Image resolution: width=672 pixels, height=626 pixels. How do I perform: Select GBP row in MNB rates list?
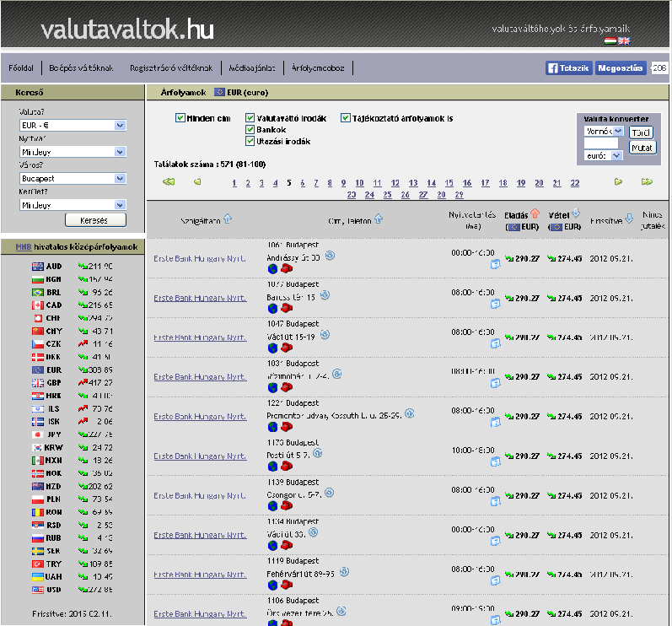(x=72, y=382)
